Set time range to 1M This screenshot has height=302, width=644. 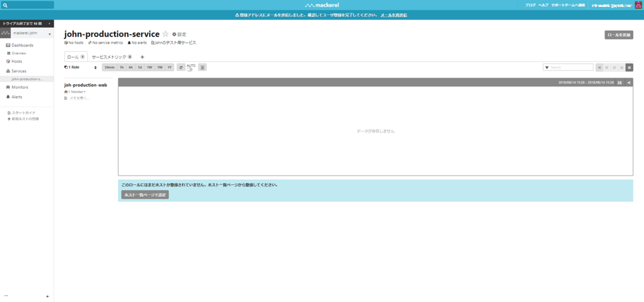pos(160,67)
